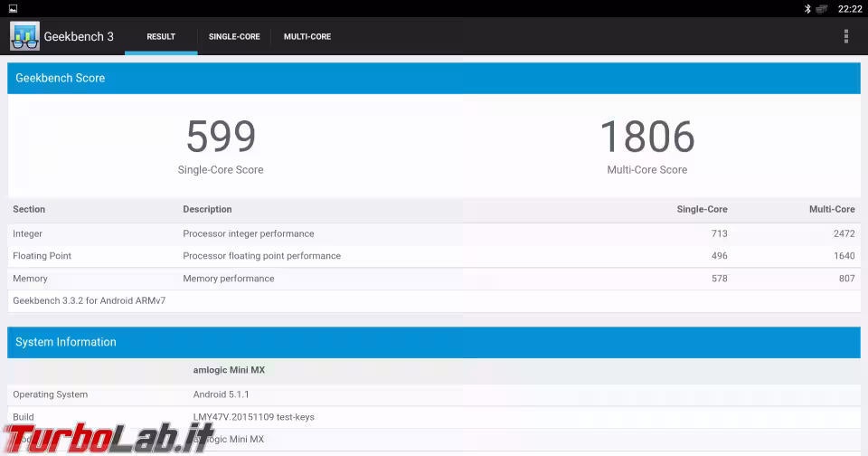
Task: Select the Integer row label
Action: click(27, 233)
